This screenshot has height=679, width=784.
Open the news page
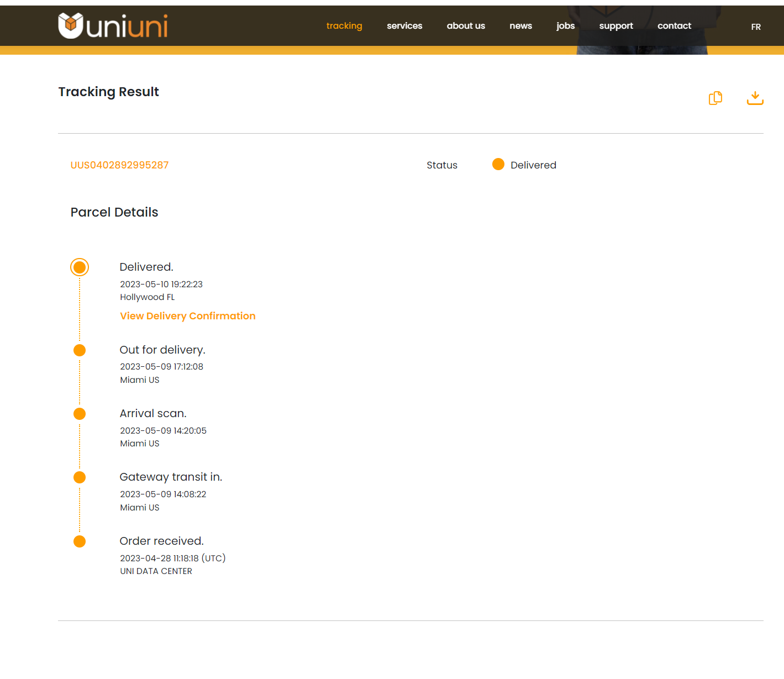[520, 26]
